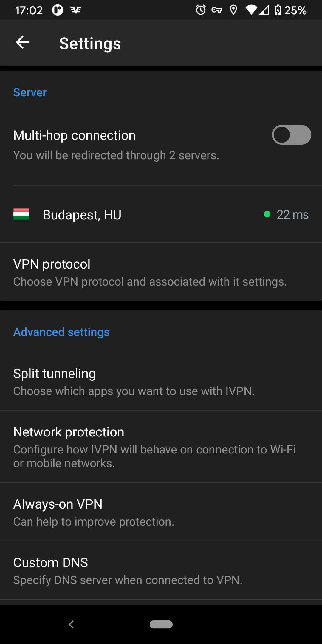Select the Budapest, HU server entry
This screenshot has width=322, height=644.
[82, 215]
